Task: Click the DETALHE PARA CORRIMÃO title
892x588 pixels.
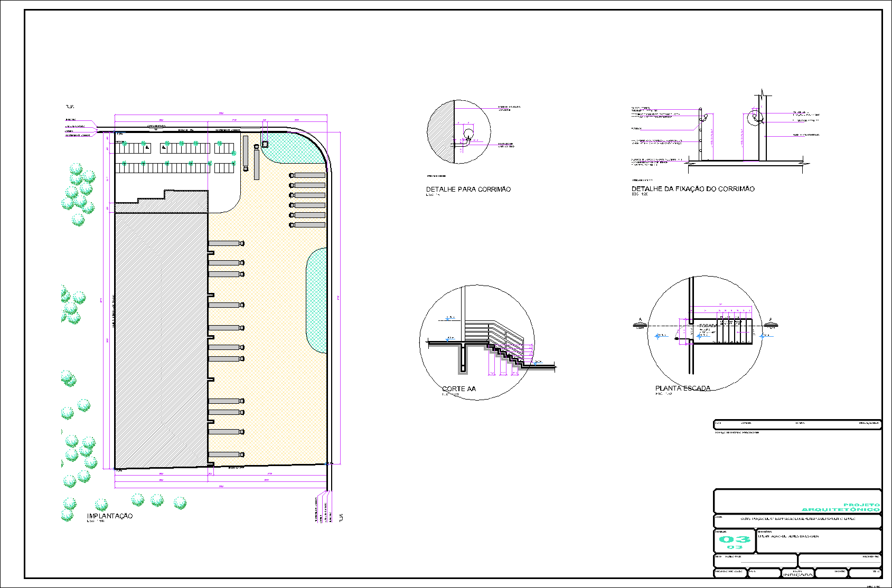Action: (468, 189)
